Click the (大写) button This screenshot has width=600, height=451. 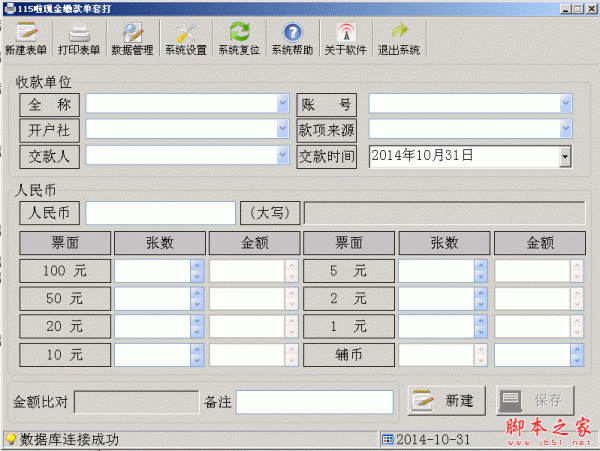click(270, 213)
